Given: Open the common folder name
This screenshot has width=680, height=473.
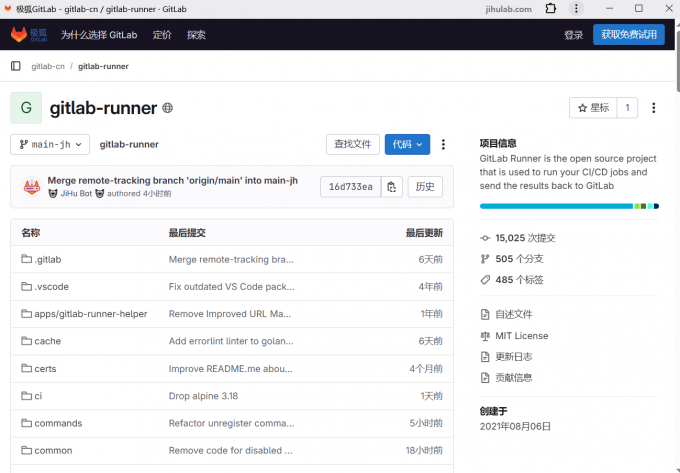Looking at the screenshot, I should [x=53, y=450].
